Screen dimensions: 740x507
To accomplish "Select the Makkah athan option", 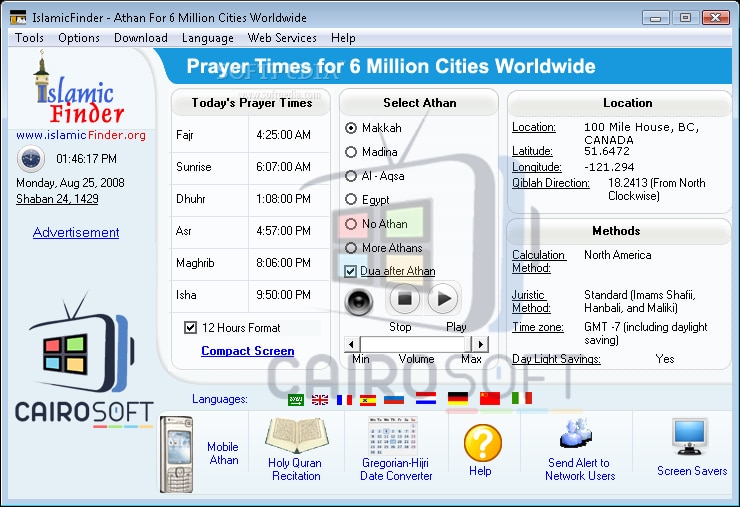I will 373,128.
